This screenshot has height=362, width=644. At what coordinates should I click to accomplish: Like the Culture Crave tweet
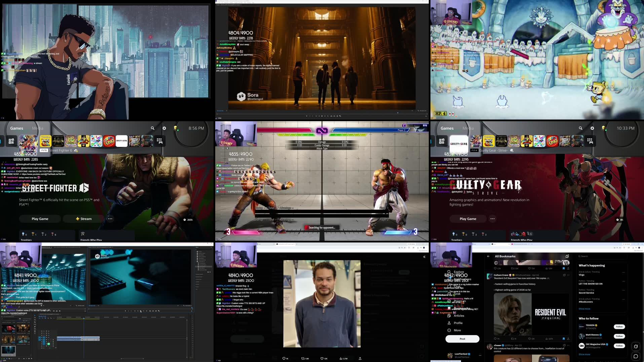coord(530,339)
